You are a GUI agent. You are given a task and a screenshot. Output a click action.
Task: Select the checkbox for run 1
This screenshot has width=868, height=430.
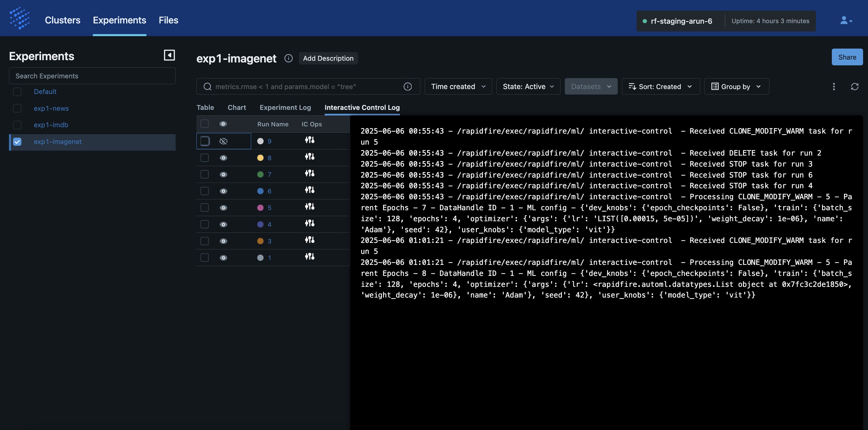click(x=205, y=258)
